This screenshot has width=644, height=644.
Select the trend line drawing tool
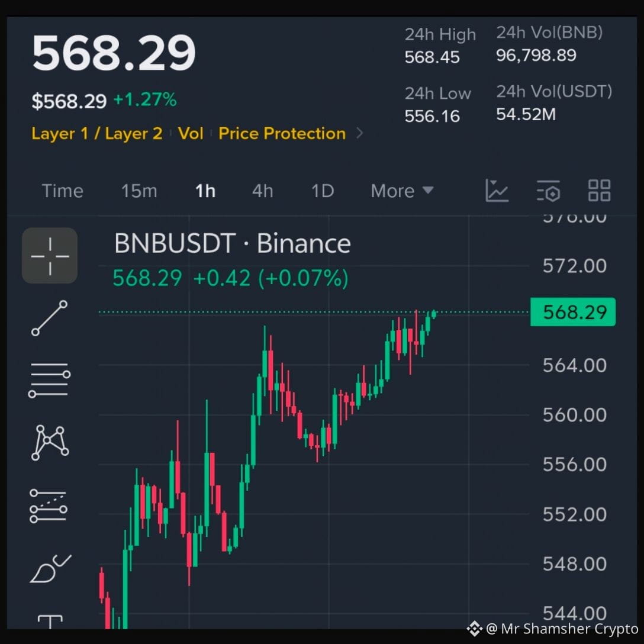point(49,318)
